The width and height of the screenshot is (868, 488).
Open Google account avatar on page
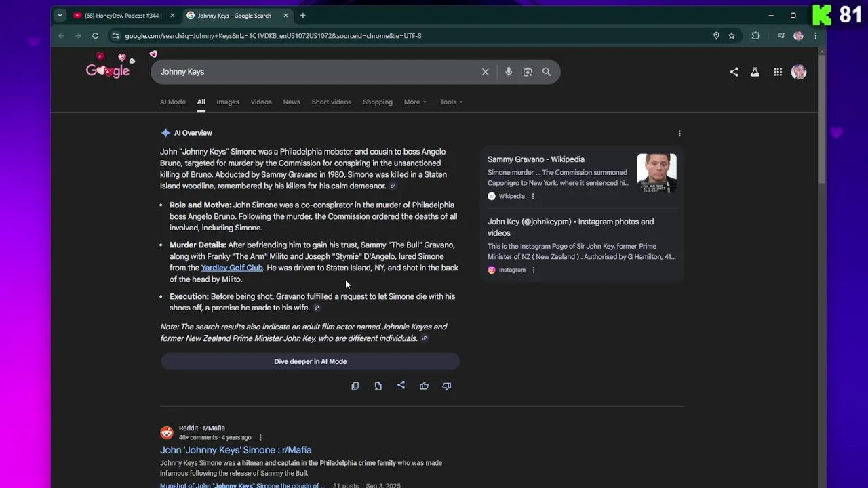click(799, 72)
